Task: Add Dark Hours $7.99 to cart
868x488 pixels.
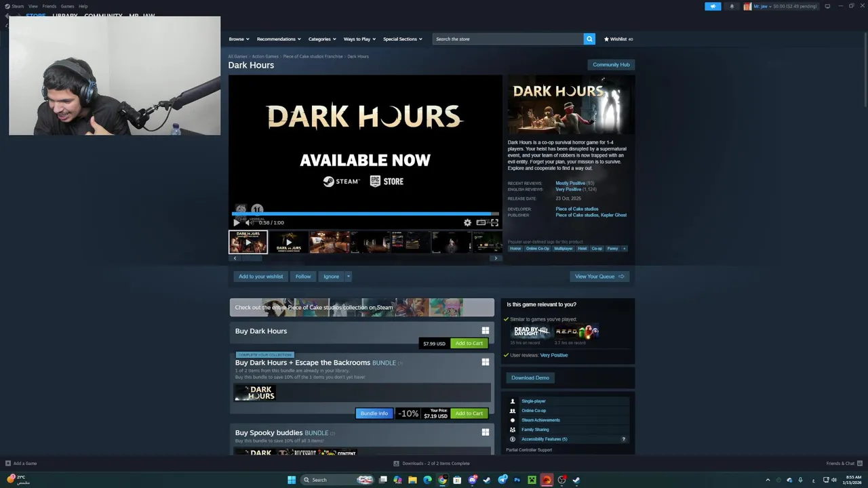Action: [469, 343]
